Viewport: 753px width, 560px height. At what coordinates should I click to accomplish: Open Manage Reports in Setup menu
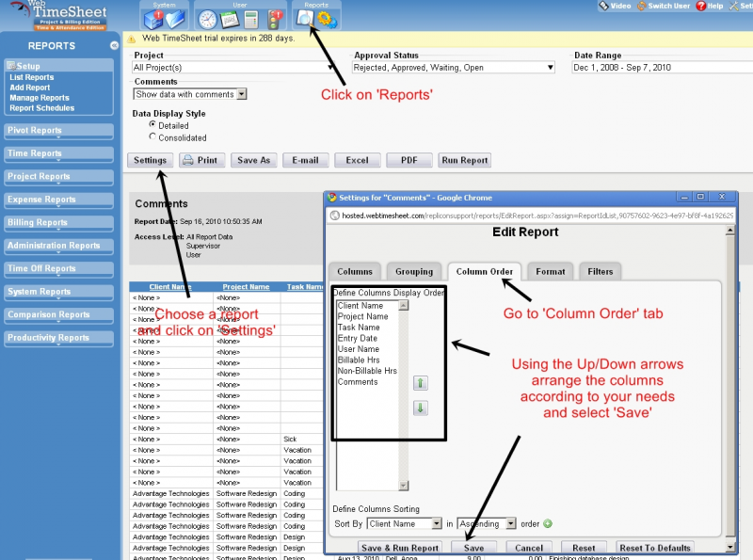[40, 98]
